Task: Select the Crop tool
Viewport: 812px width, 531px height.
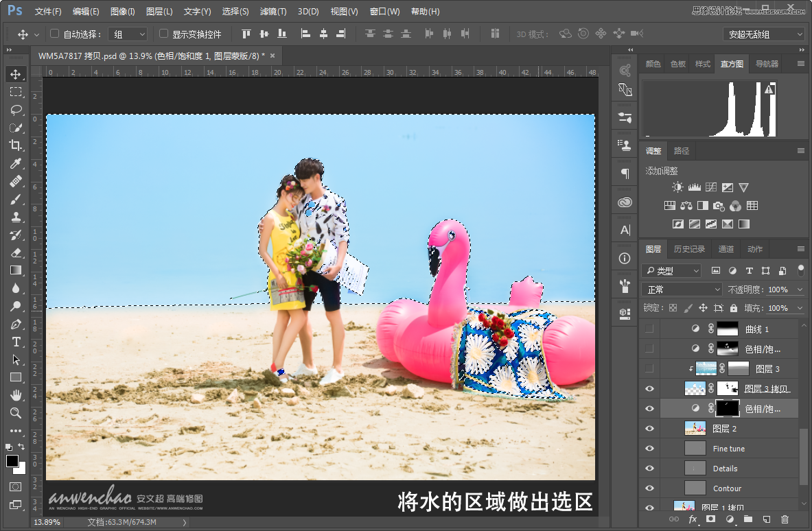Action: (x=16, y=145)
